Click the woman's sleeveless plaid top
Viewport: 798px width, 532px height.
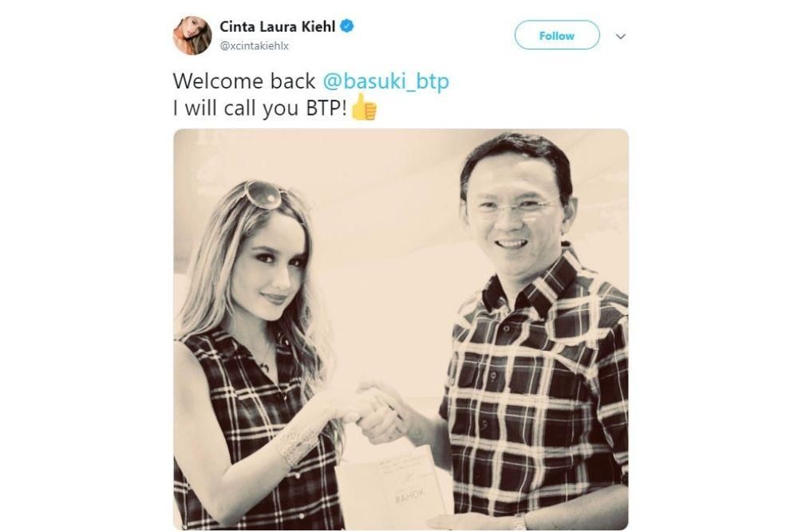(255, 432)
